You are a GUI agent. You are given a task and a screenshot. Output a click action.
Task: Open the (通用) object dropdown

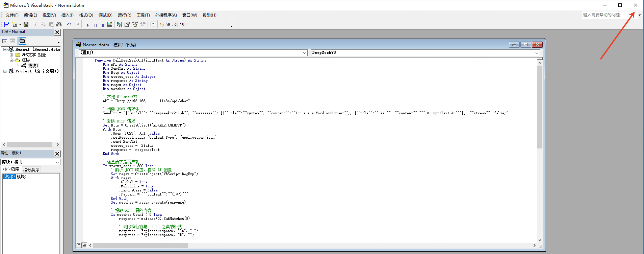pos(305,53)
